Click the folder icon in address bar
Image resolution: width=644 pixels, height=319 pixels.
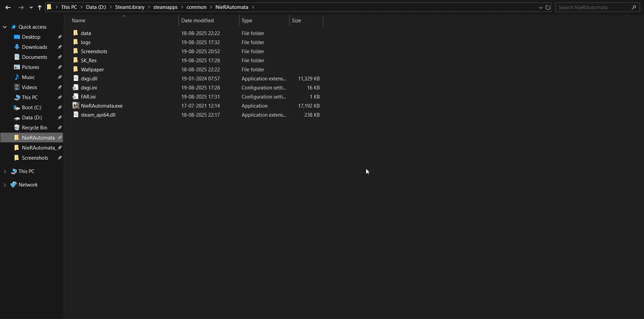point(49,7)
